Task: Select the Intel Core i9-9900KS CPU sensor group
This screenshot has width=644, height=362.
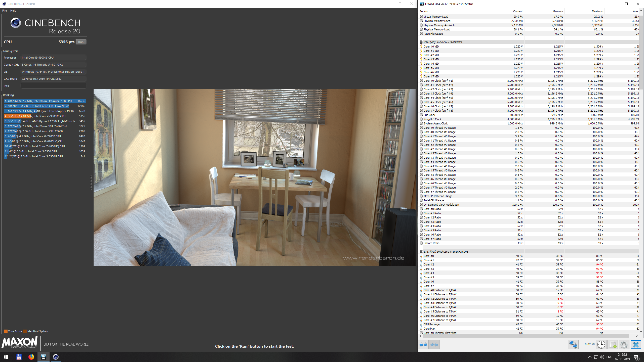Action: 443,42
